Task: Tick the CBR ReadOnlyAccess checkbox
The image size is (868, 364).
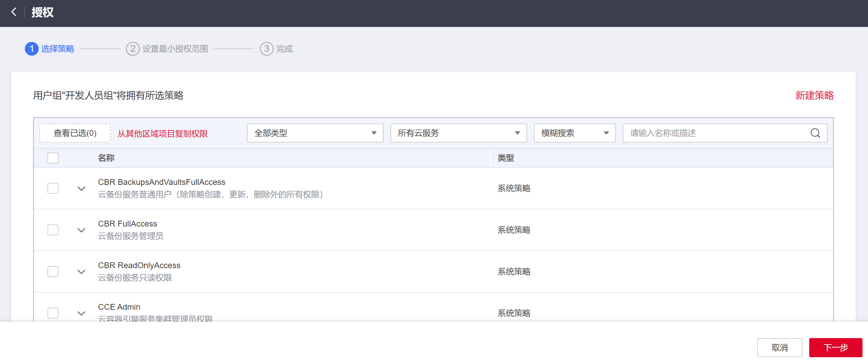Action: tap(53, 272)
